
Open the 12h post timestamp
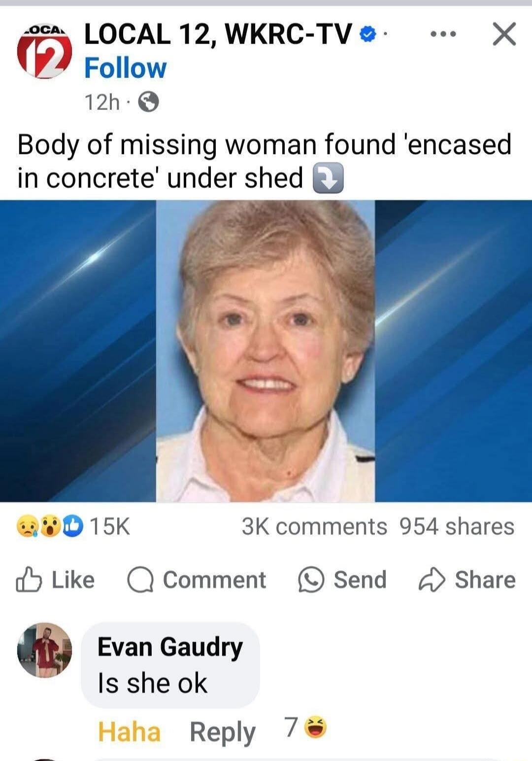102,103
